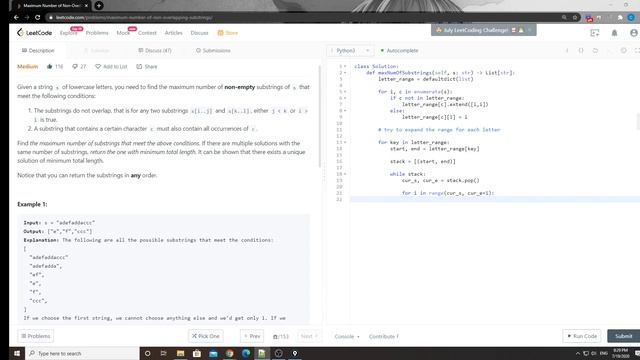Open a new browser tab
The height and width of the screenshot is (360, 640).
(x=99, y=6)
